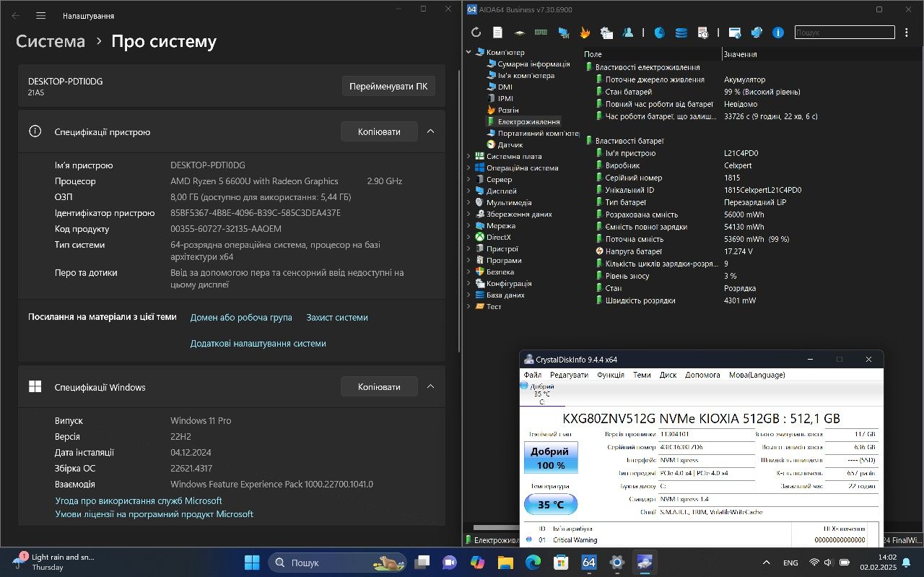Collapse the Специфікації пристрою section
The height and width of the screenshot is (577, 924).
pos(430,131)
